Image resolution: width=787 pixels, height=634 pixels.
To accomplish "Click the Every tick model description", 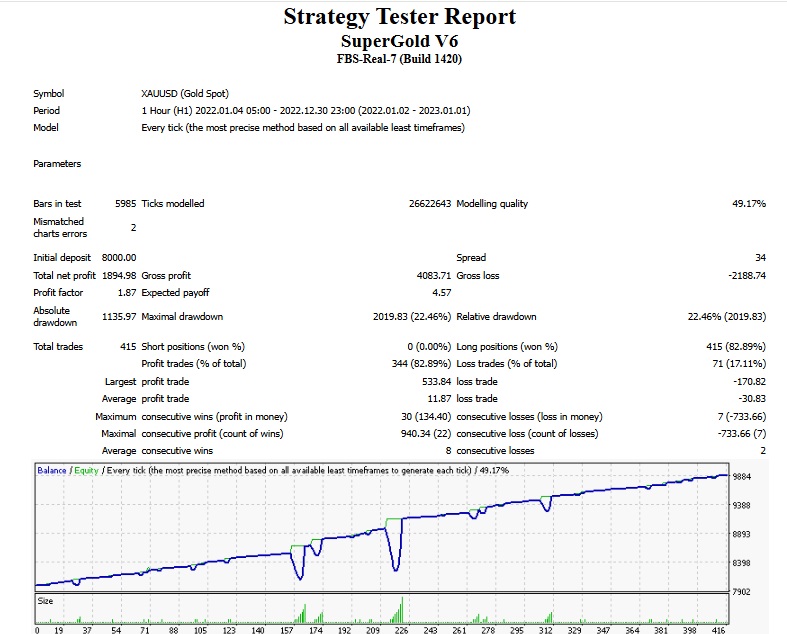I will click(303, 128).
